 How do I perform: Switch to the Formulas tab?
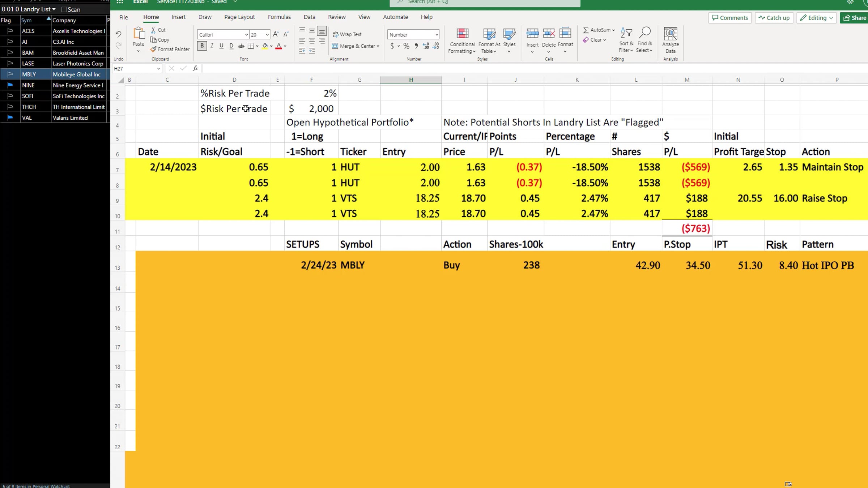click(x=279, y=17)
